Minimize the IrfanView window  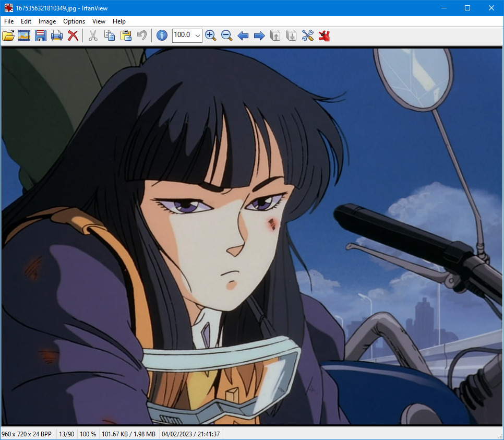click(x=444, y=8)
